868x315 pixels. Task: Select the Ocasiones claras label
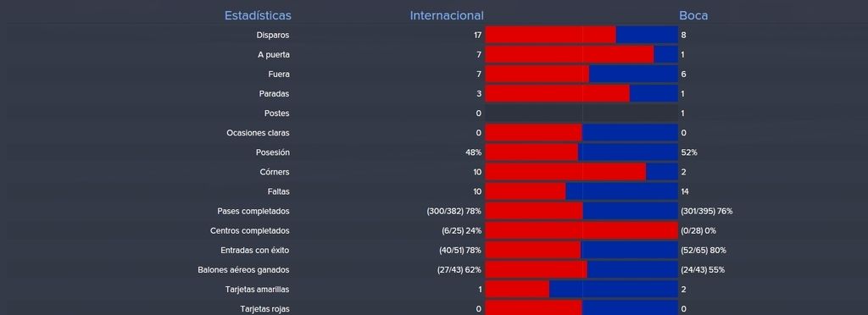click(x=258, y=133)
